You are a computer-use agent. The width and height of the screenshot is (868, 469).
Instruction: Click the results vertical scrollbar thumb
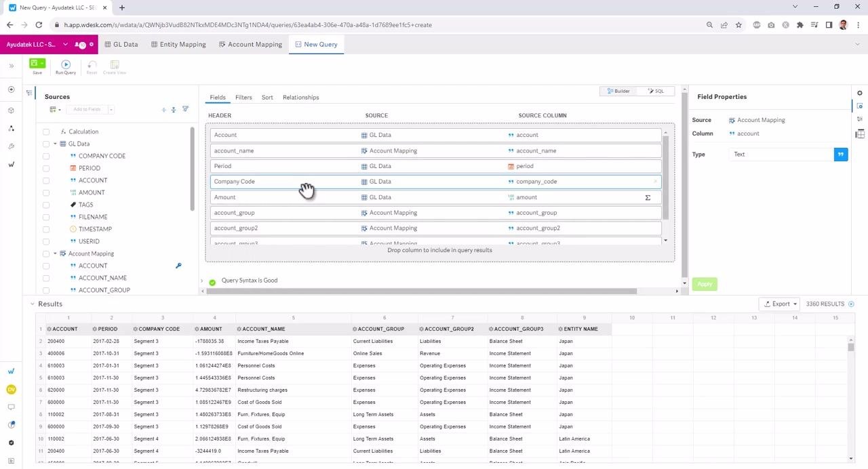[850, 346]
